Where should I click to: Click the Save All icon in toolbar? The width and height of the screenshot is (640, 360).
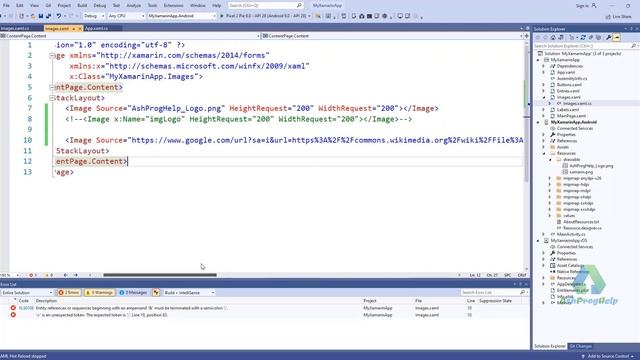[48, 16]
